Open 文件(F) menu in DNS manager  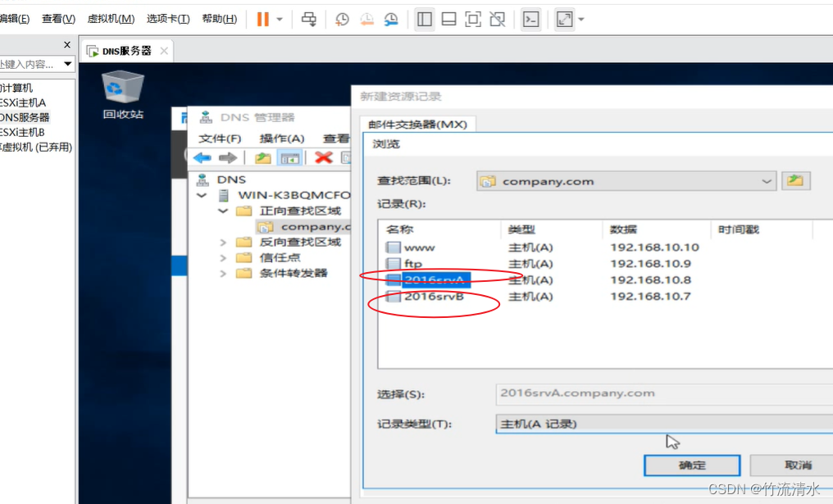click(220, 138)
